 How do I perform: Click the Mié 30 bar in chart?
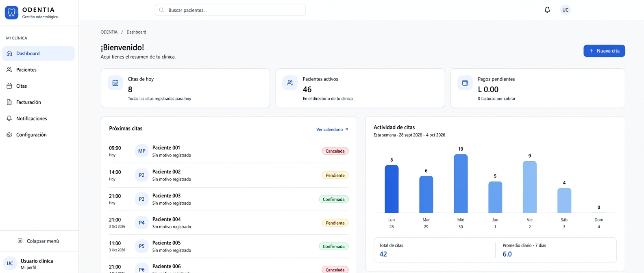click(461, 184)
